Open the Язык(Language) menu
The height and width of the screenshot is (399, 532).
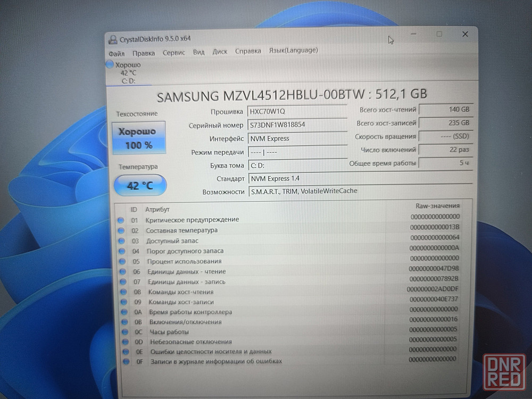294,50
